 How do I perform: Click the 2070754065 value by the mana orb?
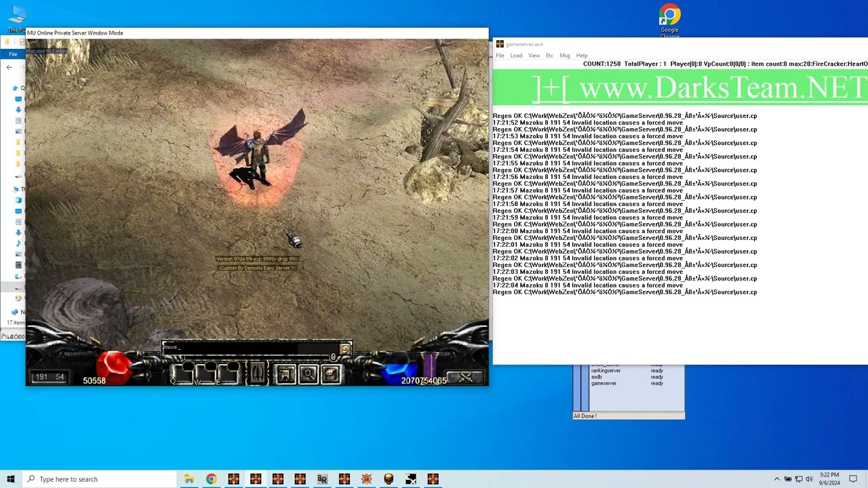[x=424, y=380]
